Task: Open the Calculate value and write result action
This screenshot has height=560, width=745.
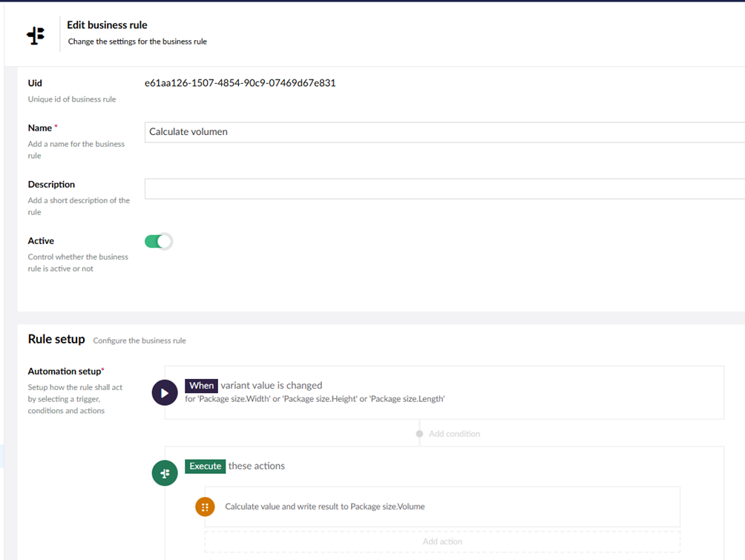Action: coord(325,507)
